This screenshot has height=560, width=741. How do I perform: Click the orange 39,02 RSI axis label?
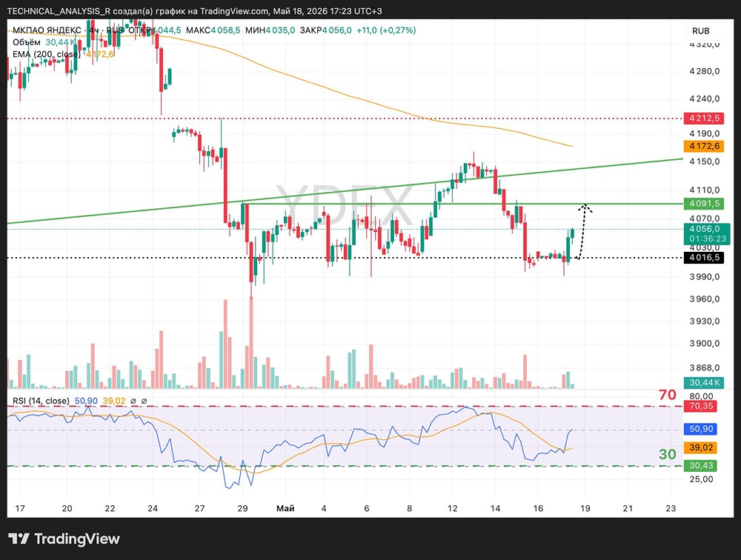point(700,447)
